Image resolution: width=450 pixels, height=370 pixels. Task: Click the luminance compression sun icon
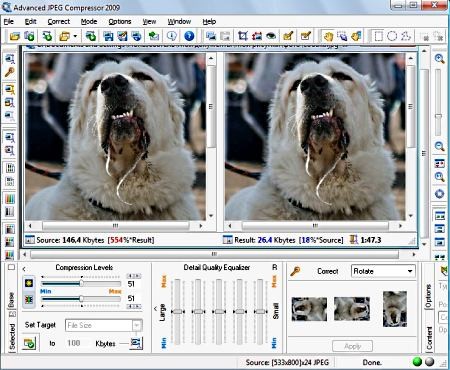(29, 283)
